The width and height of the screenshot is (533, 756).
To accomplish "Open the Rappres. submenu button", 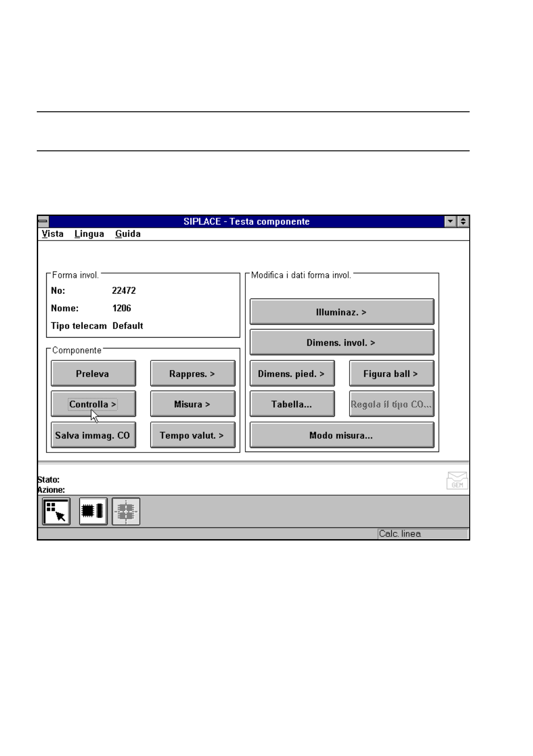I will coord(193,373).
